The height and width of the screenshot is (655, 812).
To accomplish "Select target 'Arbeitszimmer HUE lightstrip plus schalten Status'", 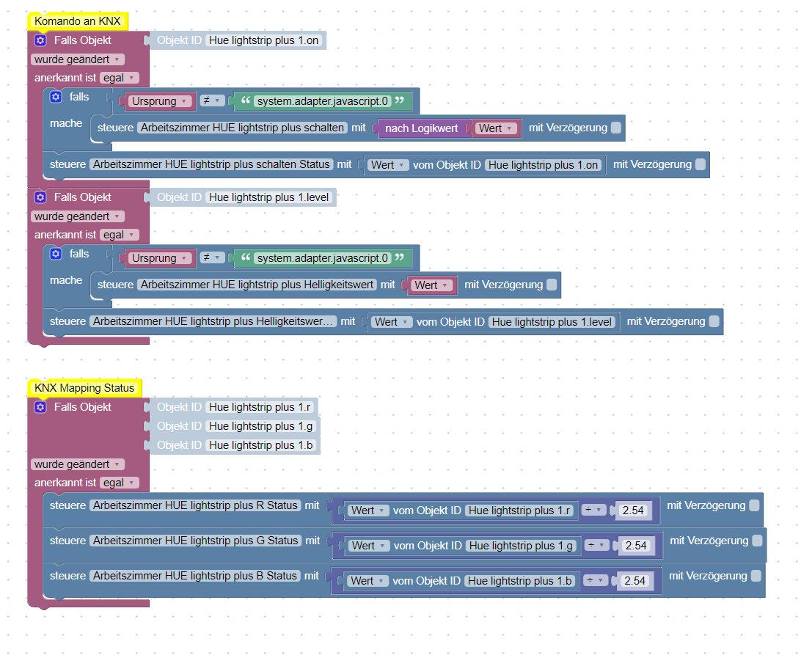I will point(211,164).
